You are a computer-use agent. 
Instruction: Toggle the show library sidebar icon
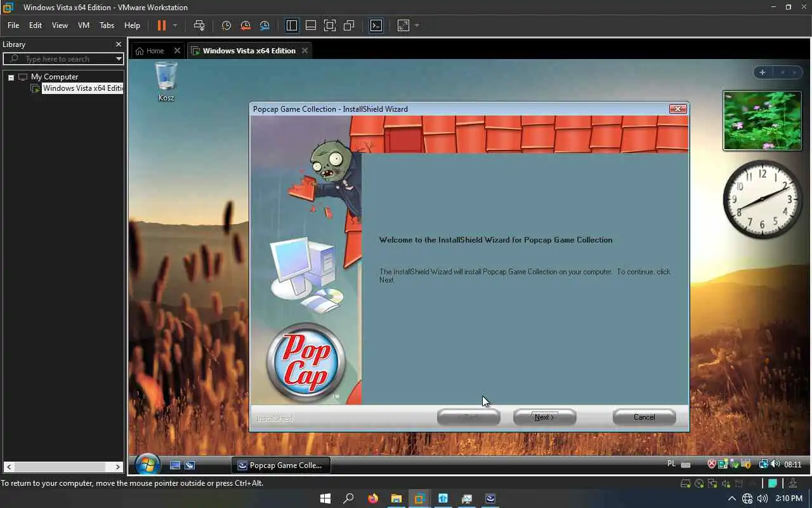click(292, 25)
